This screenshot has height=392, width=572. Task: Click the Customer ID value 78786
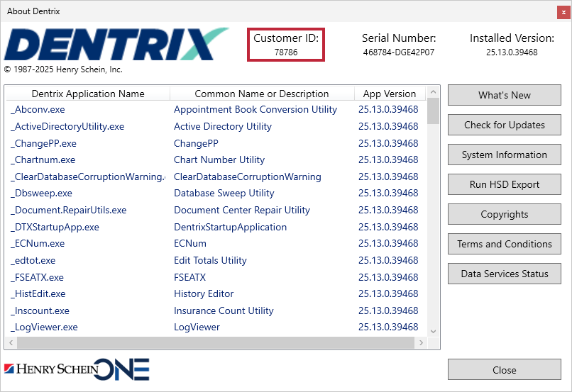(x=286, y=52)
